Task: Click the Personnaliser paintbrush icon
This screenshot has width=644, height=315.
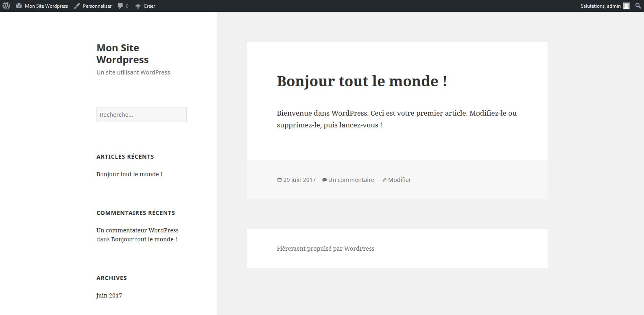Action: 77,6
